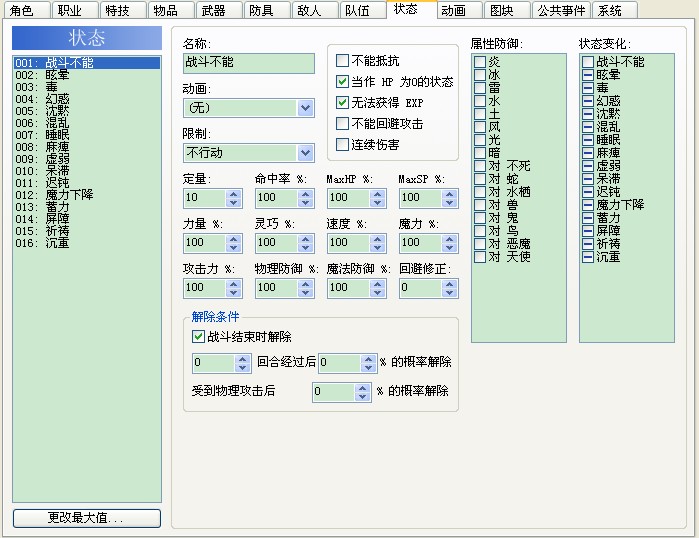Select state 016: 沉重 in list
The height and width of the screenshot is (538, 699).
[x=87, y=243]
